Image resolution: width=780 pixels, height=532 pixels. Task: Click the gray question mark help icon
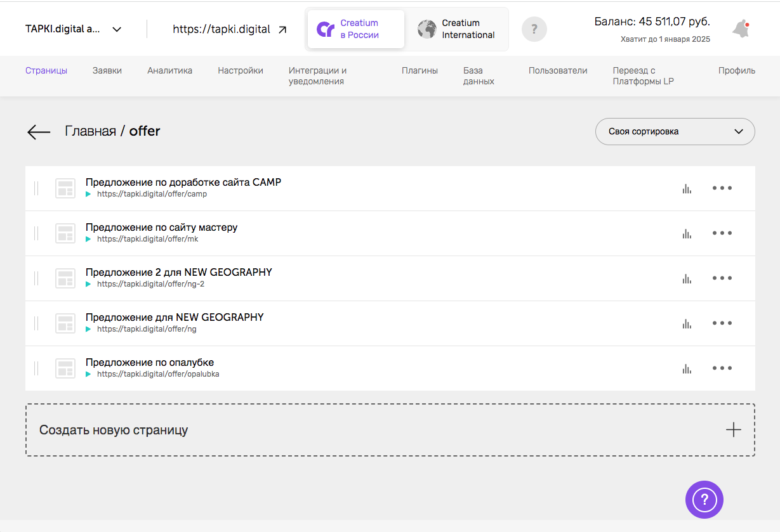click(534, 29)
